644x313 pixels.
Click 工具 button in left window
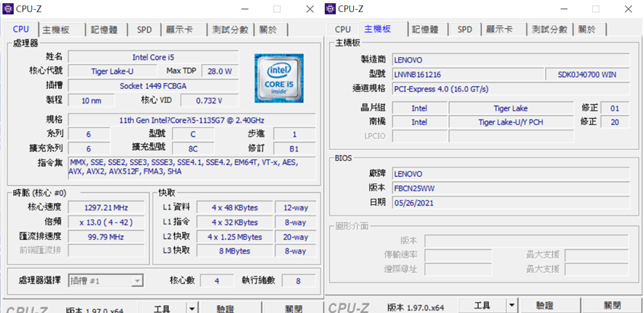[x=162, y=307]
